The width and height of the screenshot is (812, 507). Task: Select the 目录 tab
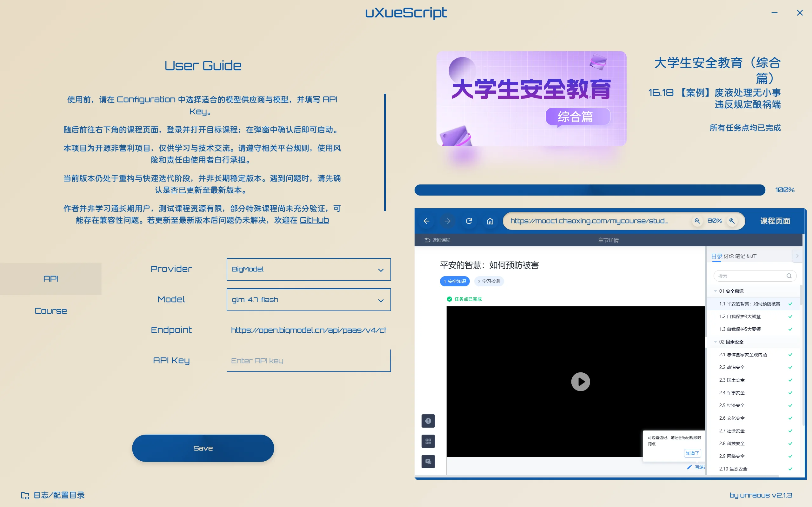(716, 256)
